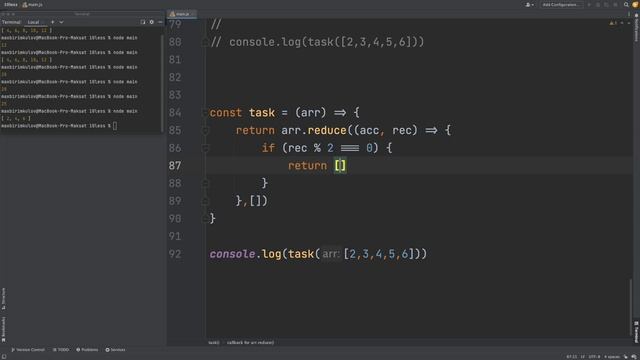Click the arr: parameter hint on line 92
This screenshot has width=640, height=360.
[331, 254]
